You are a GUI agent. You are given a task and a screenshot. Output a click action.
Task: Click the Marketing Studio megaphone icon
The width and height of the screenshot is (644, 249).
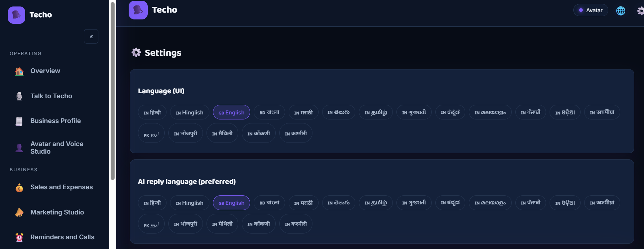point(19,213)
